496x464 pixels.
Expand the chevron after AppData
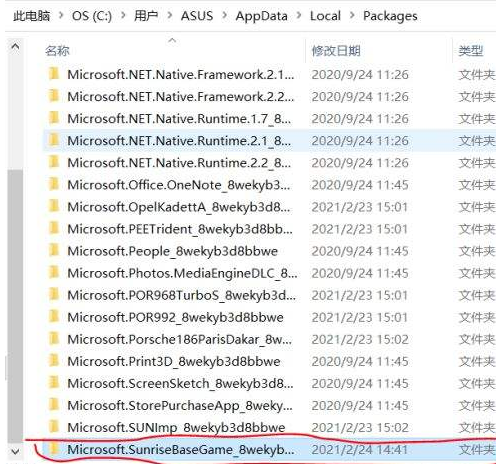[x=299, y=15]
